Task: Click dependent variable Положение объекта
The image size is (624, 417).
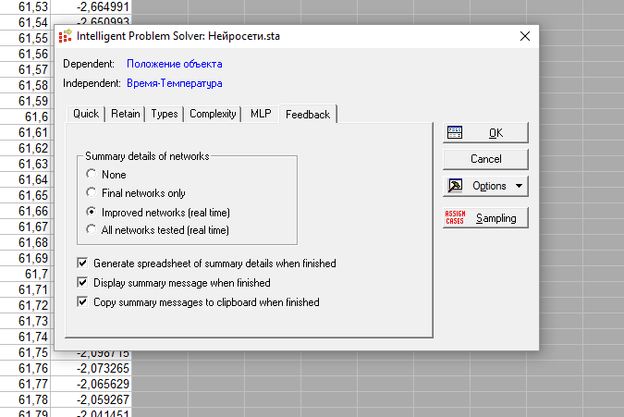Action: tap(174, 64)
